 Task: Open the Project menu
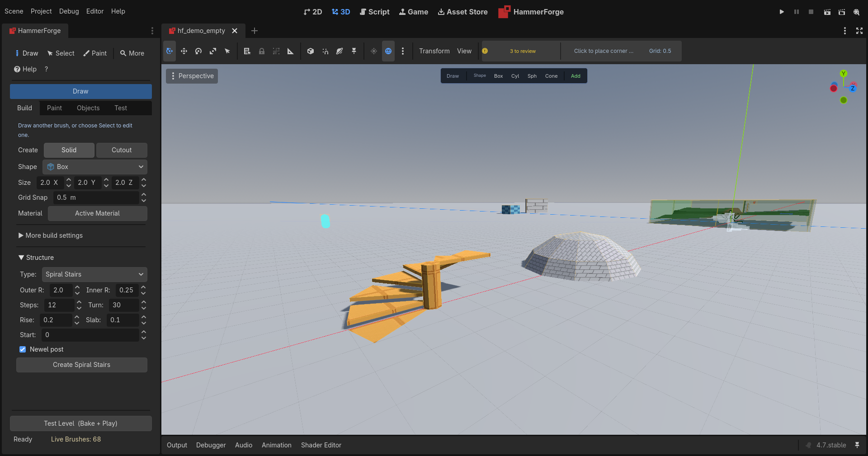pos(41,11)
